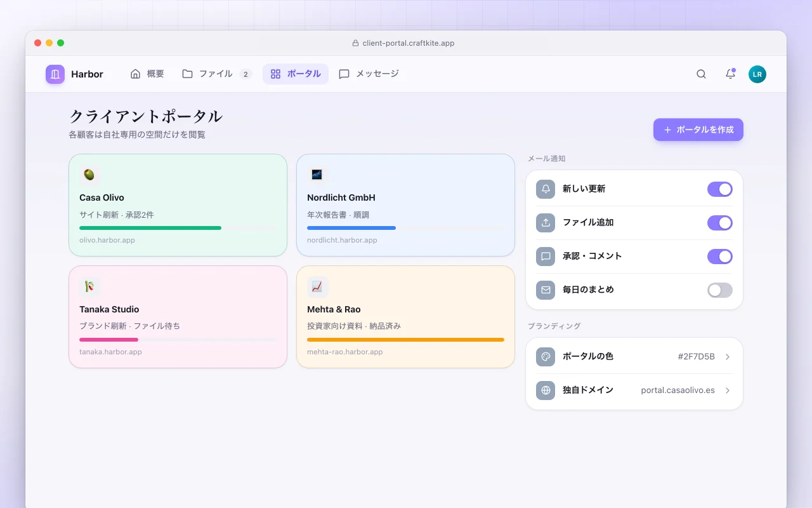Open the tanaka.harbor.app link
Viewport: 812px width, 508px height.
pyautogui.click(x=110, y=352)
